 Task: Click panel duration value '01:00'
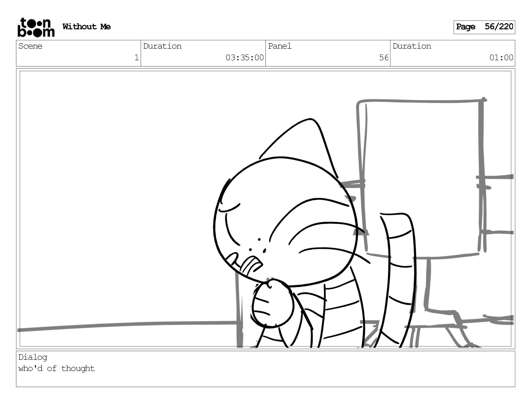click(501, 58)
